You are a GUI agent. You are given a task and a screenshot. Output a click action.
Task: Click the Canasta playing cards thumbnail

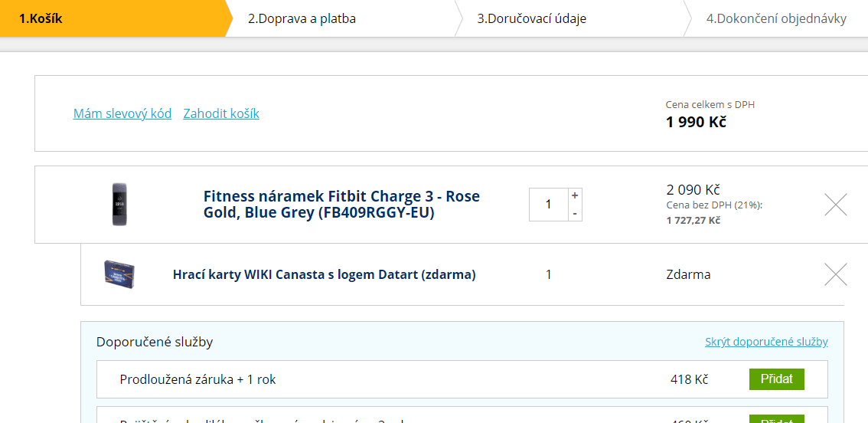119,274
